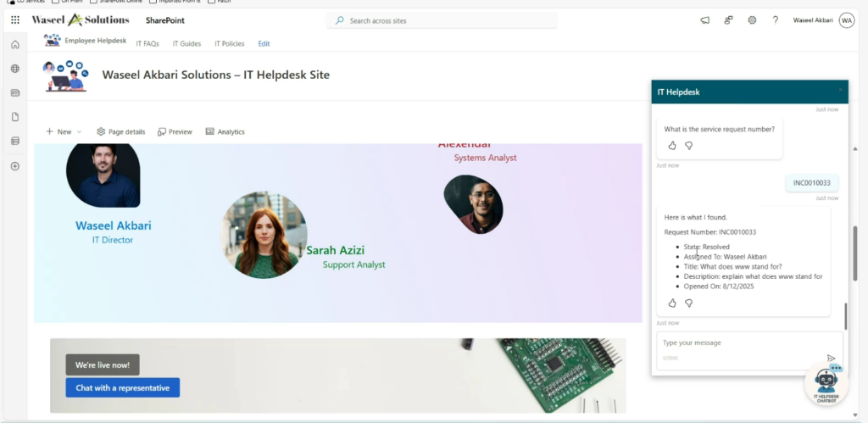The height and width of the screenshot is (423, 868).
Task: Click the State: Resolved line
Action: (706, 247)
